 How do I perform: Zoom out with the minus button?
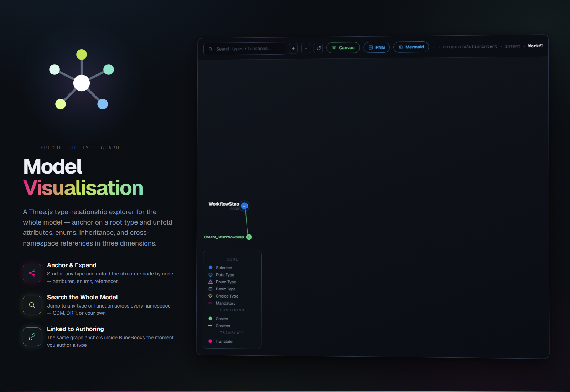pyautogui.click(x=306, y=48)
